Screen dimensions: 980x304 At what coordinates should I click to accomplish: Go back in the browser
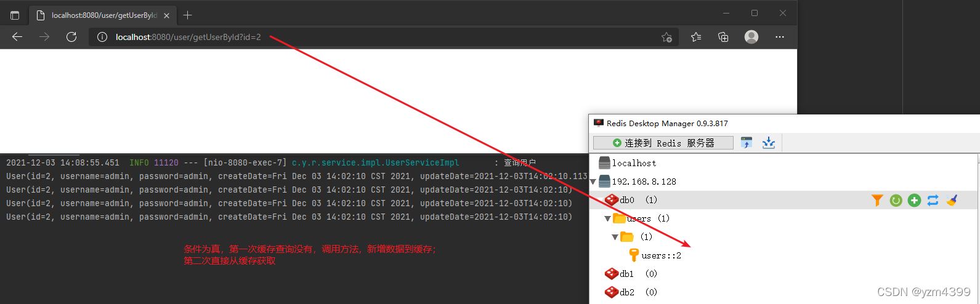tap(17, 37)
